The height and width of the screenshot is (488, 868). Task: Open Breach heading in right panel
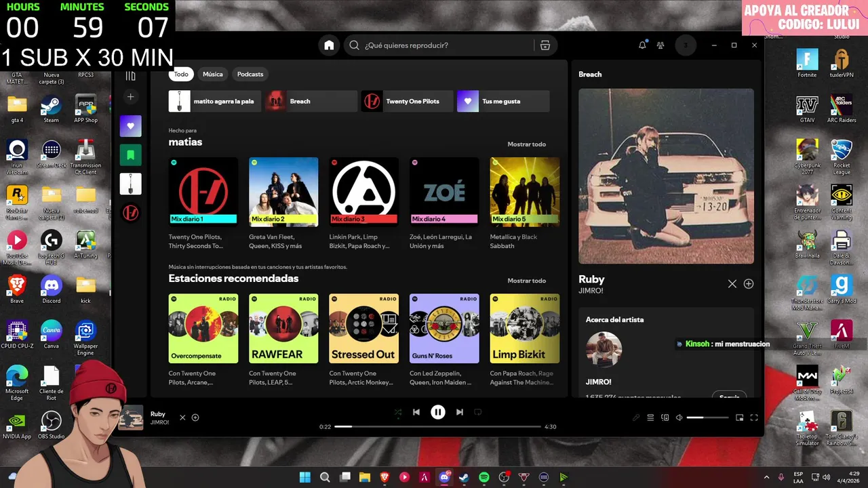pyautogui.click(x=590, y=75)
